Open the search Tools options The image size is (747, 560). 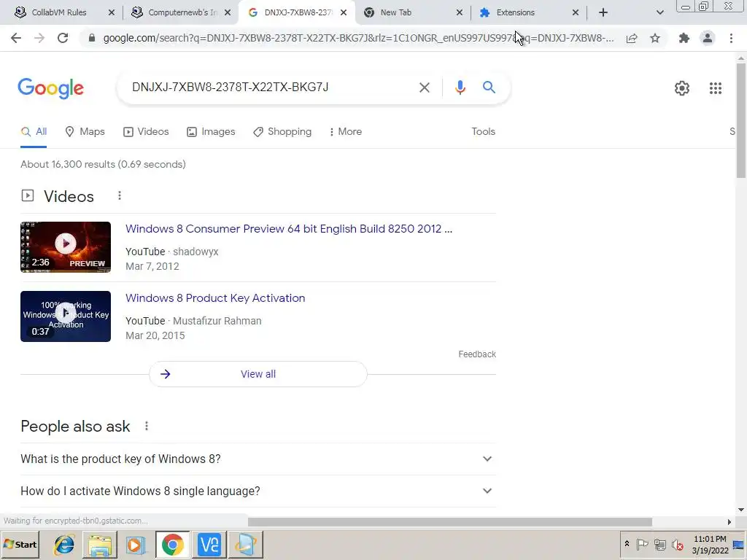coord(483,131)
